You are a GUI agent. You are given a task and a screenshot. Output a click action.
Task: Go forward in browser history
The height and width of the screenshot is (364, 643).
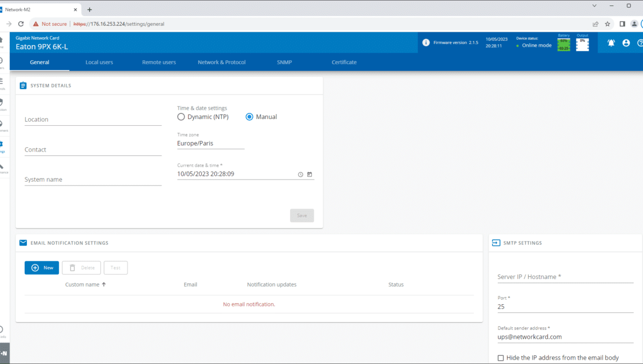click(x=9, y=24)
